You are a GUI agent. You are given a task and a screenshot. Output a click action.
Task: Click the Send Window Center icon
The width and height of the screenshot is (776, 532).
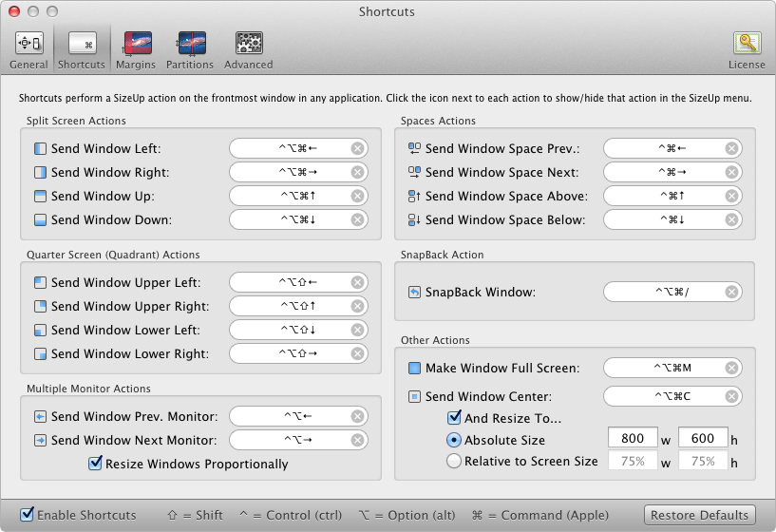[414, 396]
